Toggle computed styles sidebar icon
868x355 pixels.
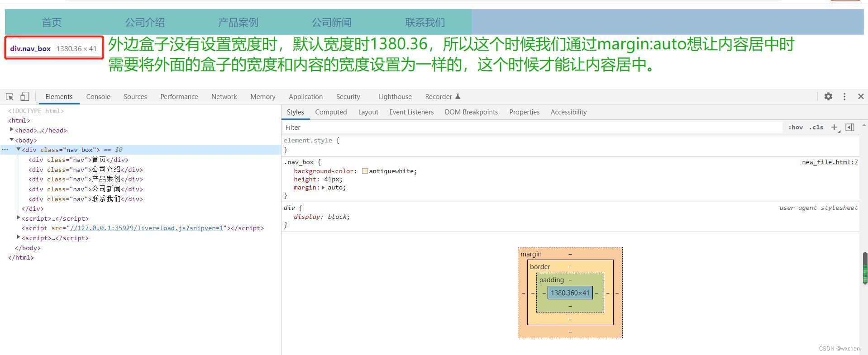(x=850, y=128)
